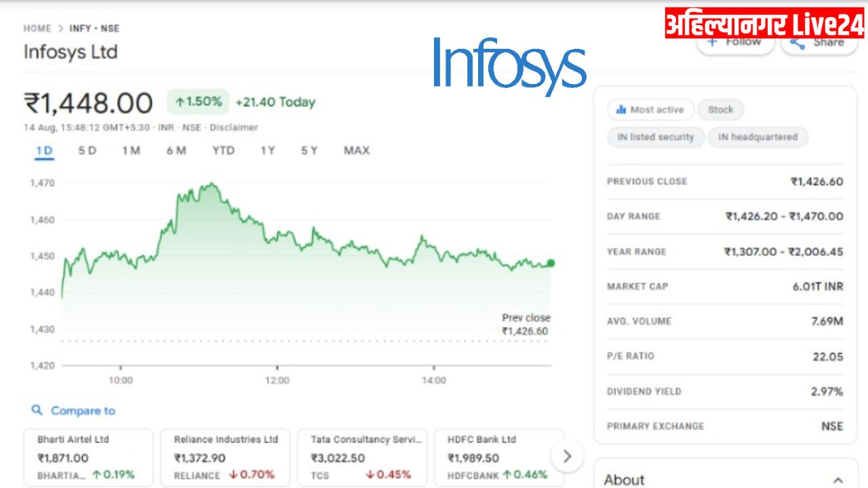Click the Most active chip
Viewport: 868px width, 488px height.
tap(650, 110)
